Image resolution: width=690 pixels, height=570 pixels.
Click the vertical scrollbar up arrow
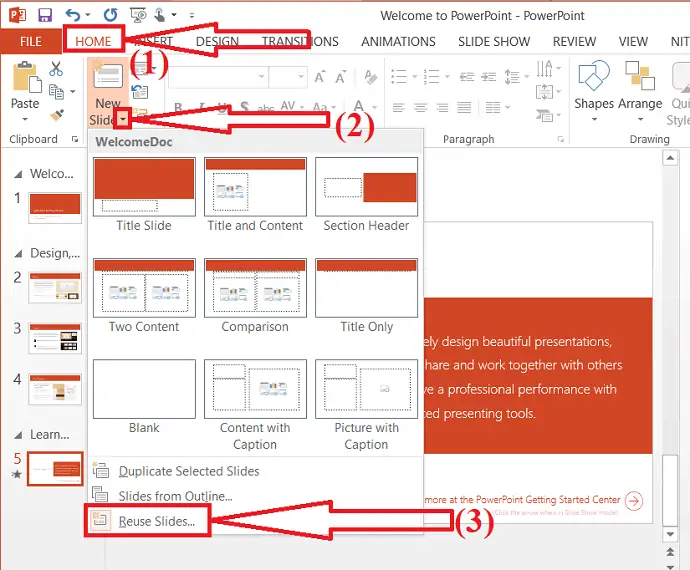670,158
